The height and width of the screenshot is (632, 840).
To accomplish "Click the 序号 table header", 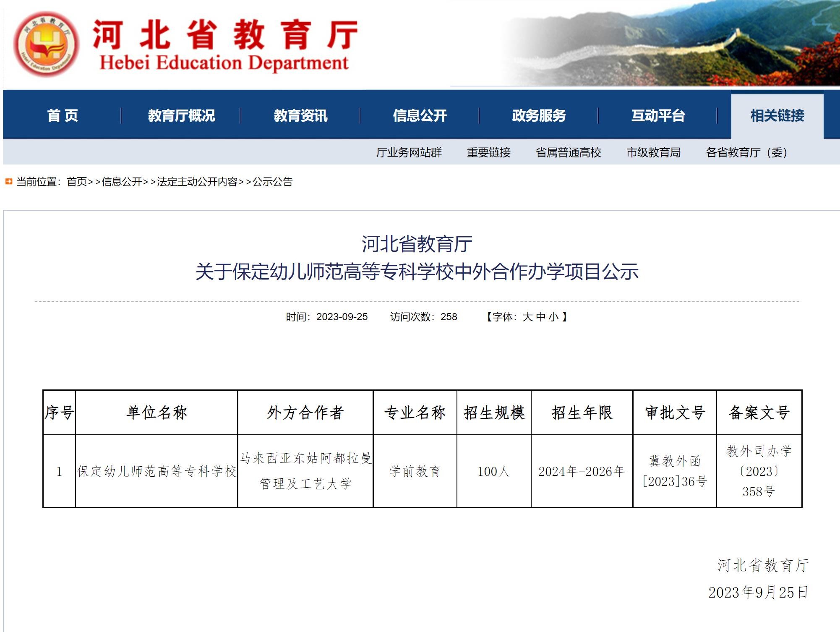I will tap(60, 413).
